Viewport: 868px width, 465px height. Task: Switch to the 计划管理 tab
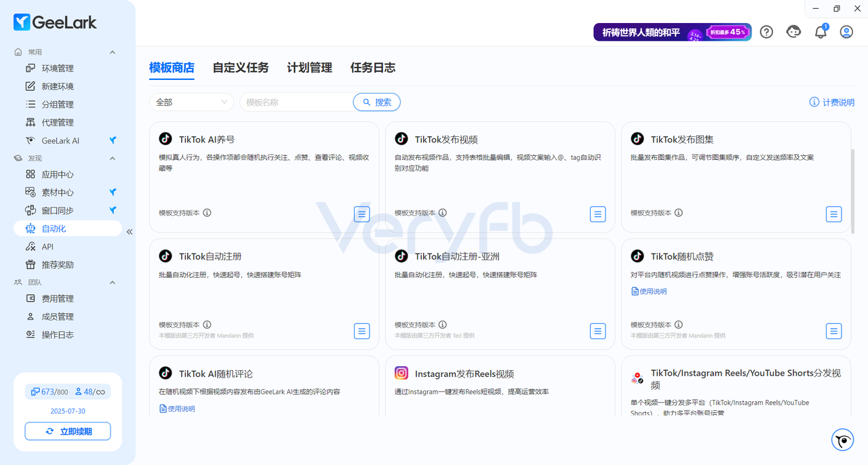(309, 68)
